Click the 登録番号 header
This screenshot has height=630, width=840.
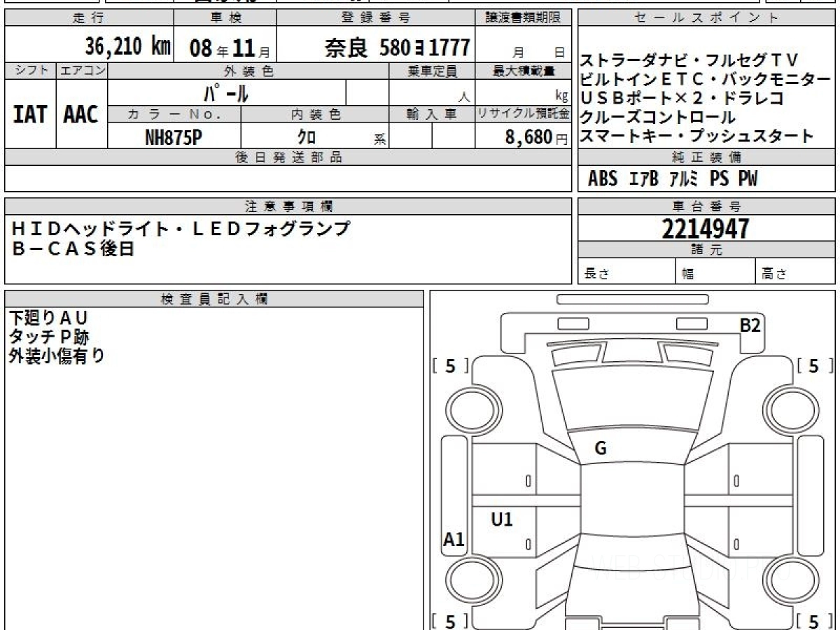[x=376, y=18]
